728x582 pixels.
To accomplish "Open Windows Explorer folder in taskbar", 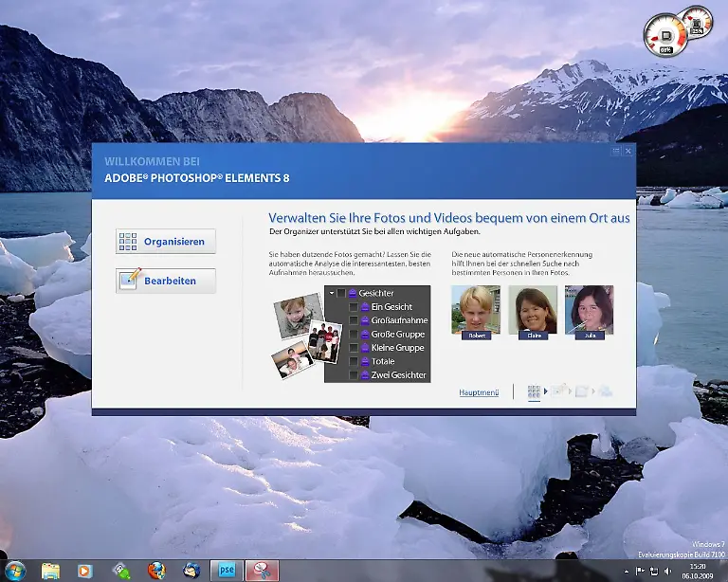I will [50, 570].
